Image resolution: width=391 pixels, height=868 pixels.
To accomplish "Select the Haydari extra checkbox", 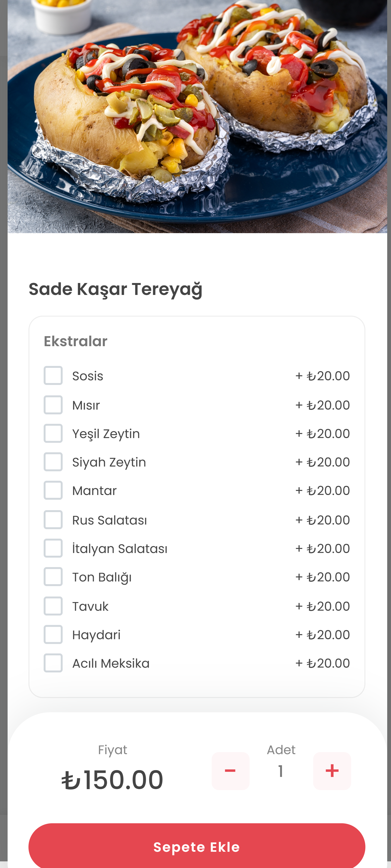I will pyautogui.click(x=53, y=635).
